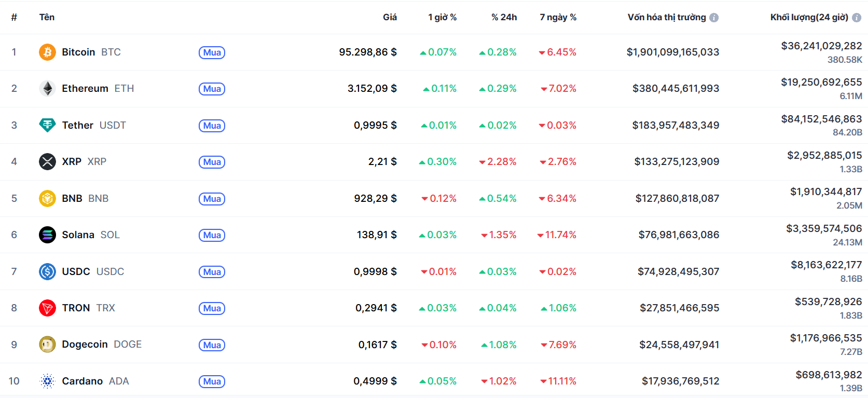Screen dimensions: 868x398
Task: Open info icon beside Khối lượng(24 giờ)
Action: 857,18
